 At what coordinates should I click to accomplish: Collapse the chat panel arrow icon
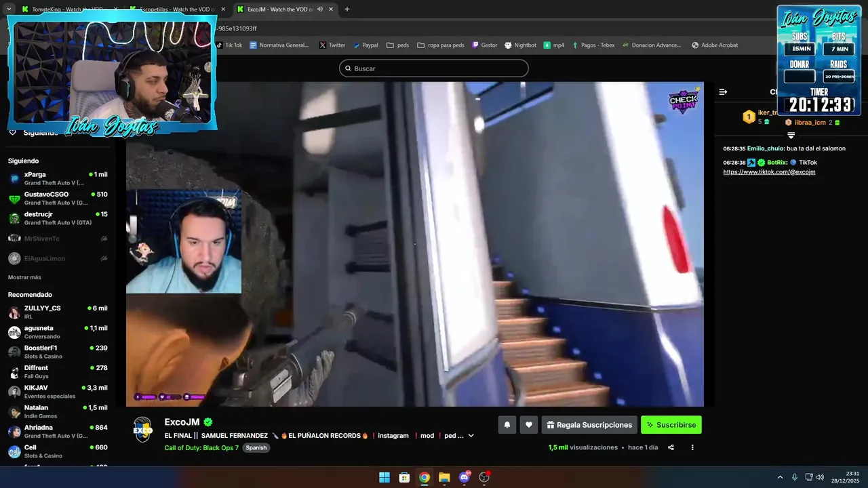[x=723, y=91]
